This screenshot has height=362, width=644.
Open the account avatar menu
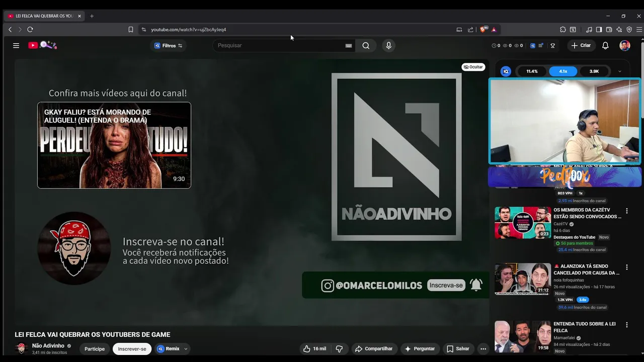[x=625, y=45]
